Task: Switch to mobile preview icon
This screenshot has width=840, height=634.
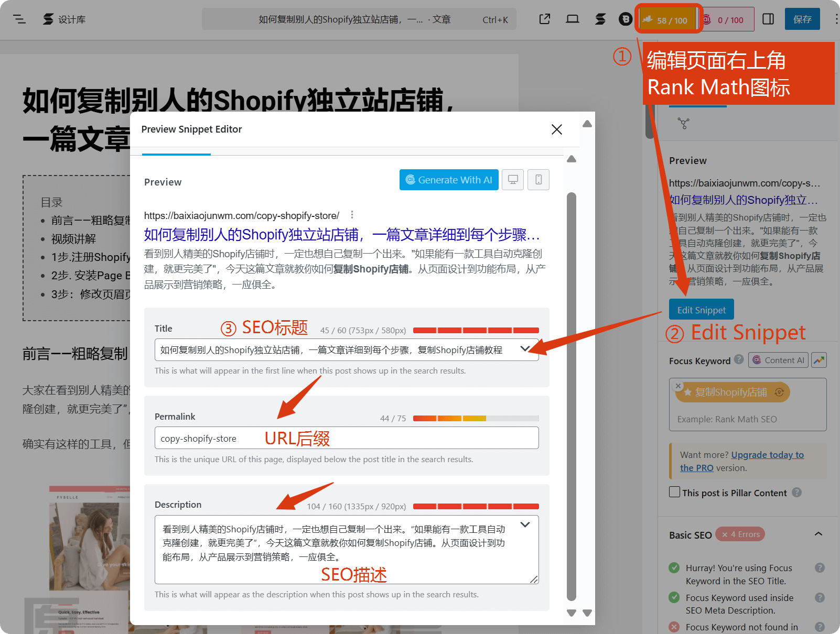Action: (539, 180)
